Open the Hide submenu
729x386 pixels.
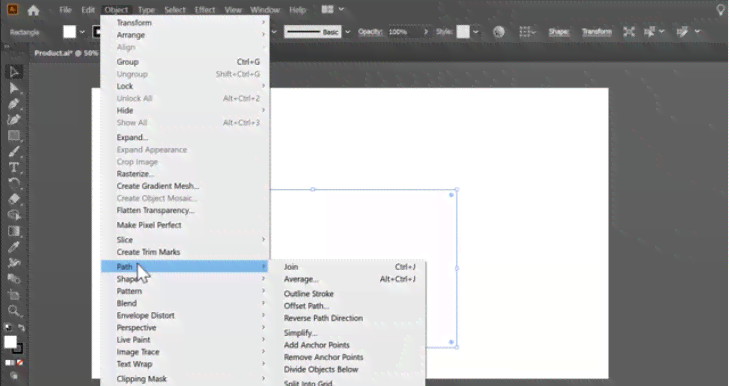185,110
